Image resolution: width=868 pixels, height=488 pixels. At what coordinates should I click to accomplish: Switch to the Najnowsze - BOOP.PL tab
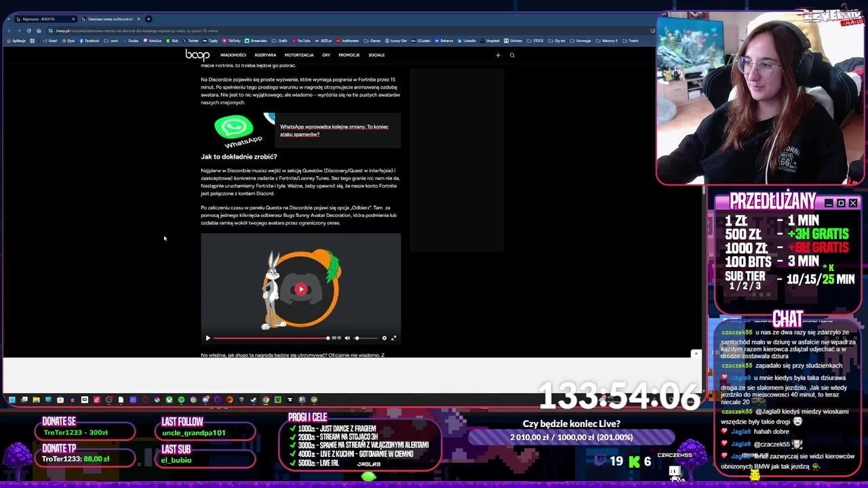point(45,19)
